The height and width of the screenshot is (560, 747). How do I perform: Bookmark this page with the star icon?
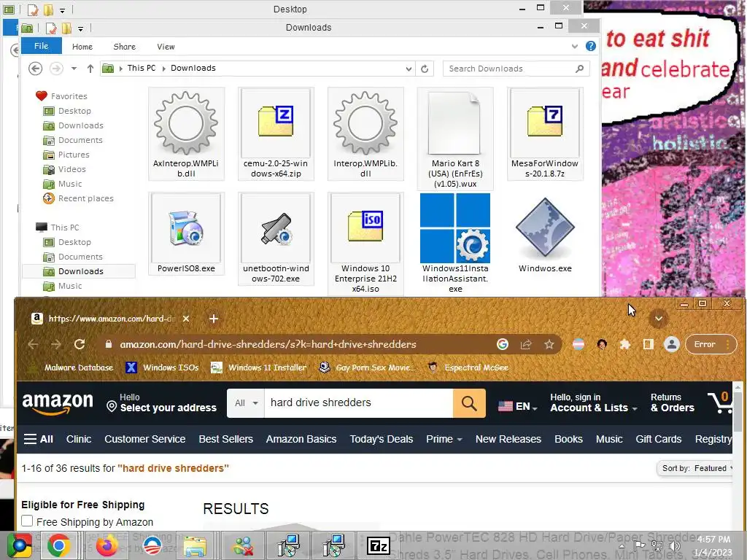point(549,344)
